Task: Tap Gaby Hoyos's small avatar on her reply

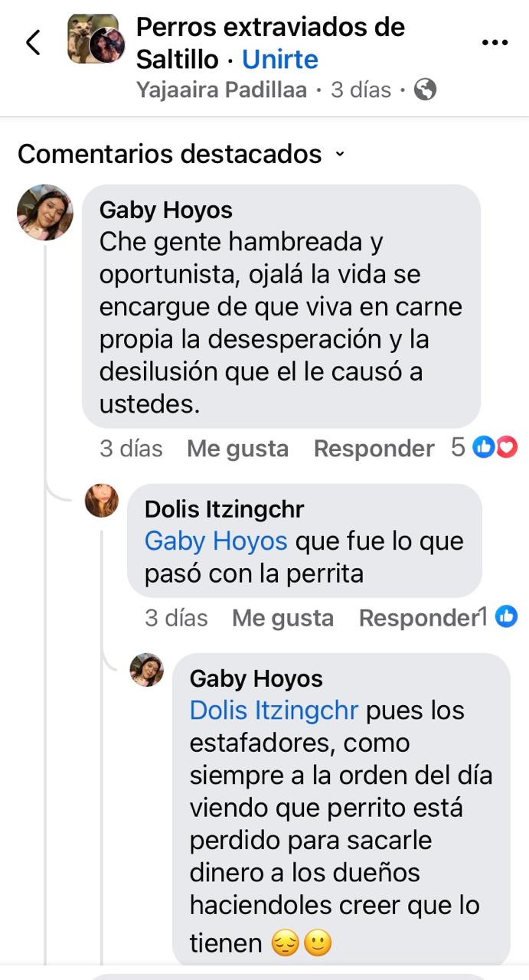Action: [146, 670]
